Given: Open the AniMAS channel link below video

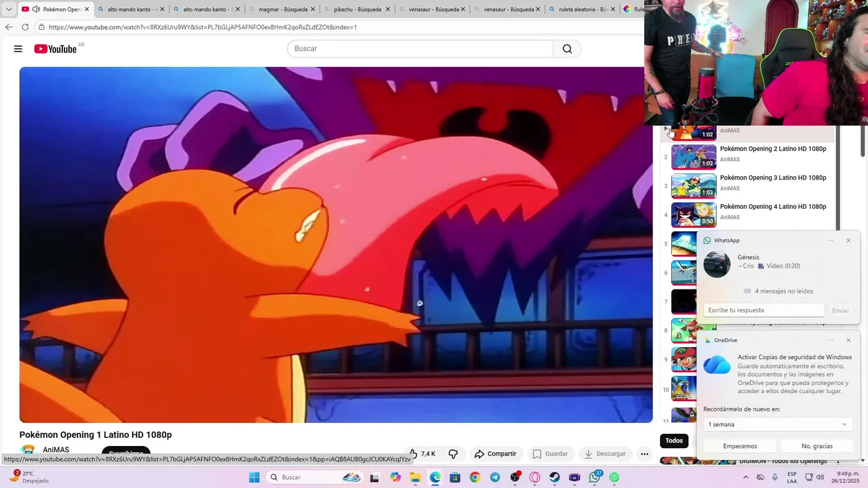Looking at the screenshot, I should [56, 450].
